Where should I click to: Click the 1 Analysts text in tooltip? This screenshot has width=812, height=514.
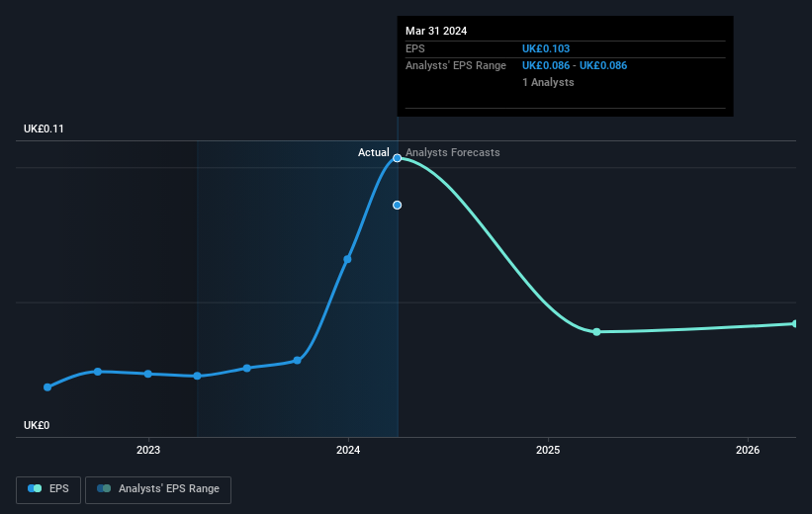[x=548, y=82]
